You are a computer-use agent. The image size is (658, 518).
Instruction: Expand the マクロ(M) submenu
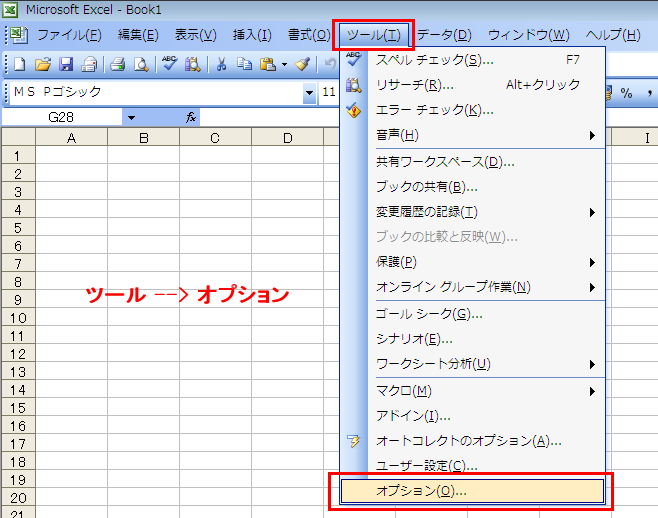pos(592,391)
